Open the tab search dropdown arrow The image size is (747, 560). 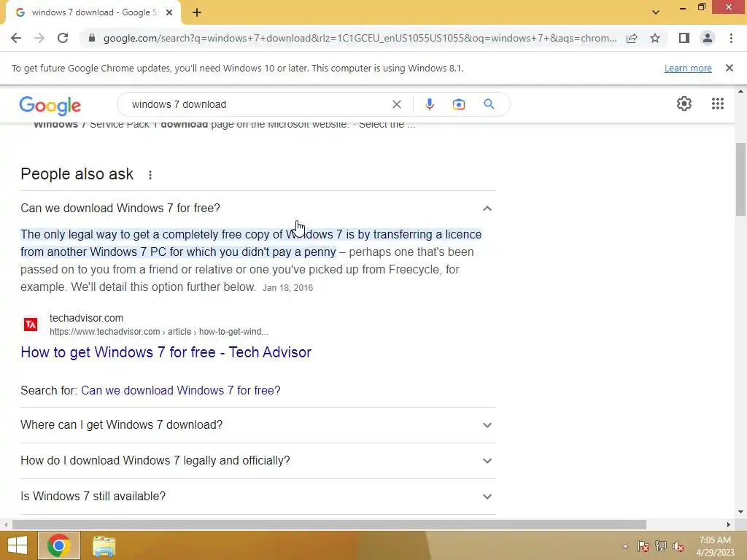[x=656, y=12]
